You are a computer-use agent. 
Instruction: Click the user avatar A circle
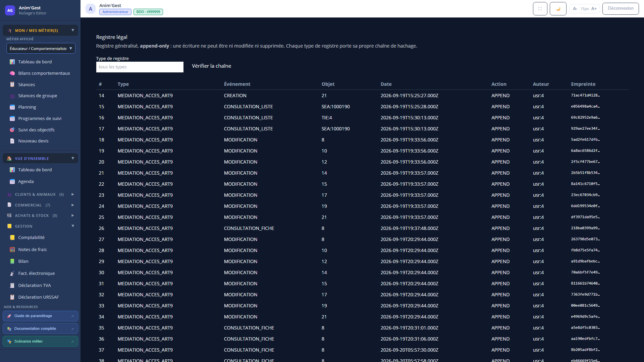(x=91, y=9)
